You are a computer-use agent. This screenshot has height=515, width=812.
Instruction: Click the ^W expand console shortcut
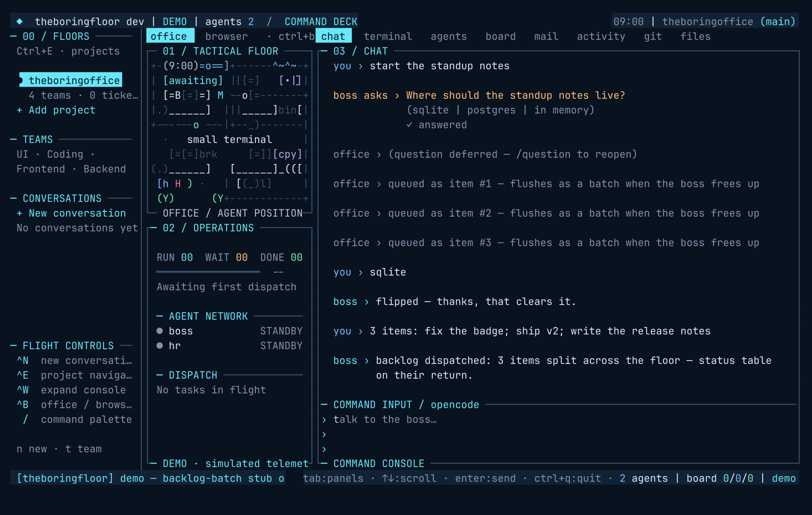71,390
